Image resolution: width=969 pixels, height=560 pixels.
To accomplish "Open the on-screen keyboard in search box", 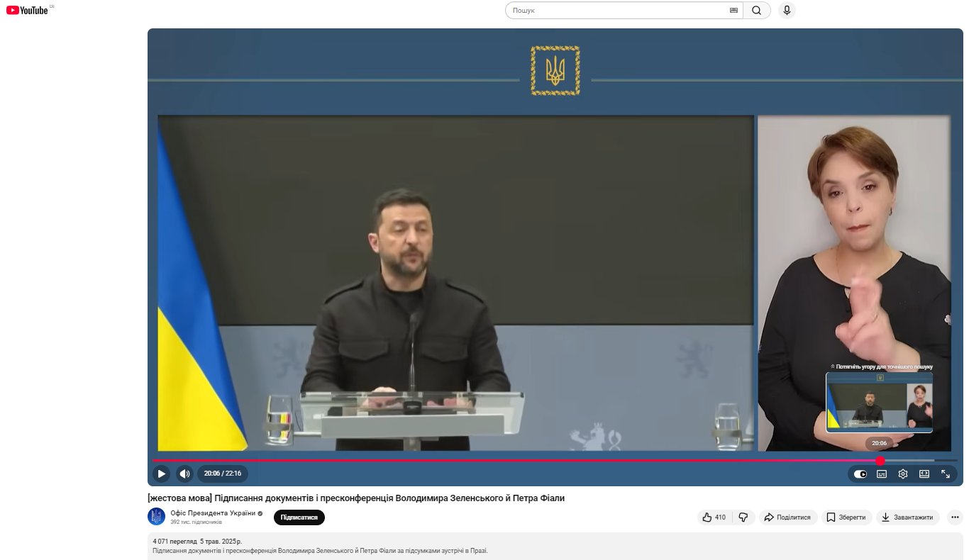I will pos(733,11).
